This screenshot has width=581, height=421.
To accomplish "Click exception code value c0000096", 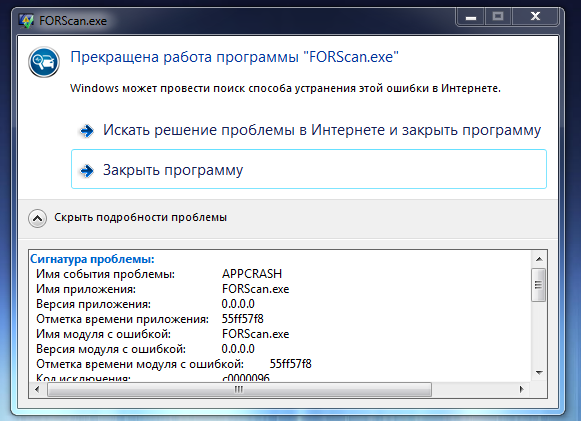I will pyautogui.click(x=246, y=378).
